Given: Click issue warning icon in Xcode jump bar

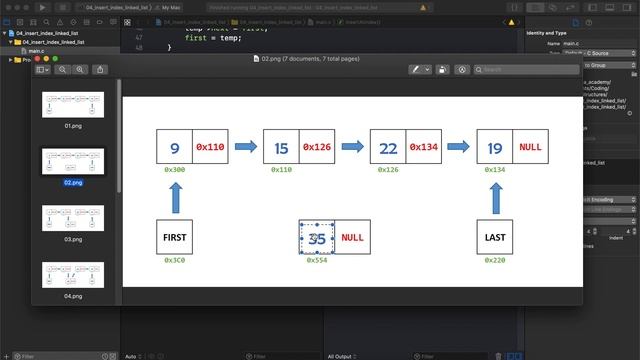Looking at the screenshot, I should [511, 22].
